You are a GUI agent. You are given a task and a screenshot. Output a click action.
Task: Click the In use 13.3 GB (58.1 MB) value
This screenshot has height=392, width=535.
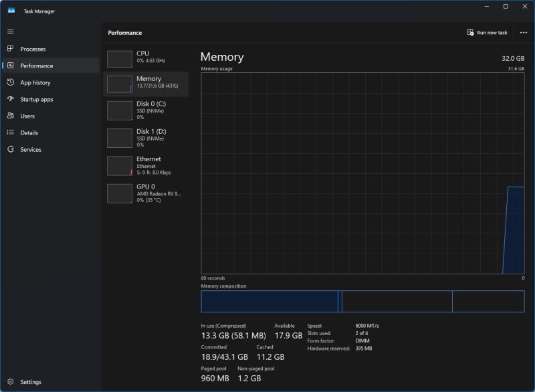(x=233, y=336)
